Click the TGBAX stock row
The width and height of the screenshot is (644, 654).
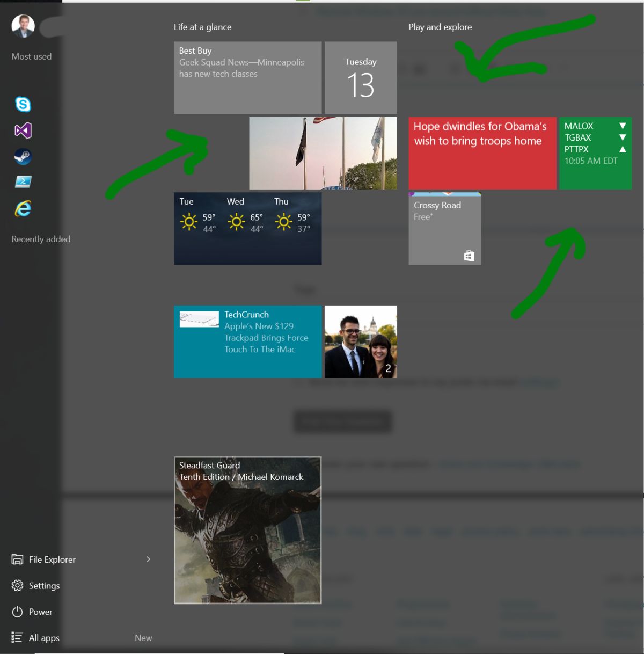point(595,137)
